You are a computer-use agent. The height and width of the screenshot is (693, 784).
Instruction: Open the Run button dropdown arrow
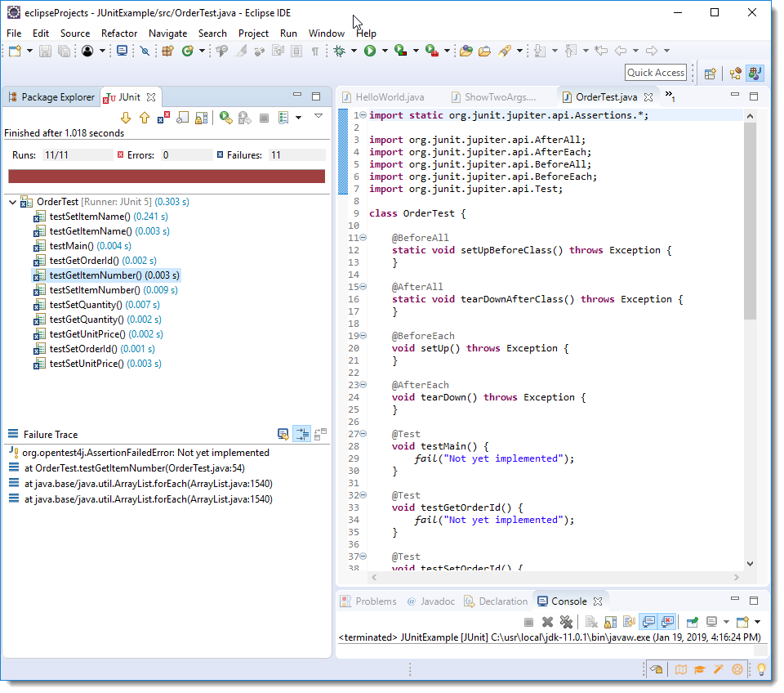[x=385, y=51]
